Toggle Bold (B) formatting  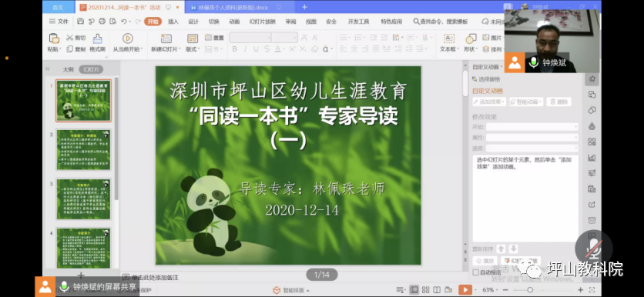234,49
